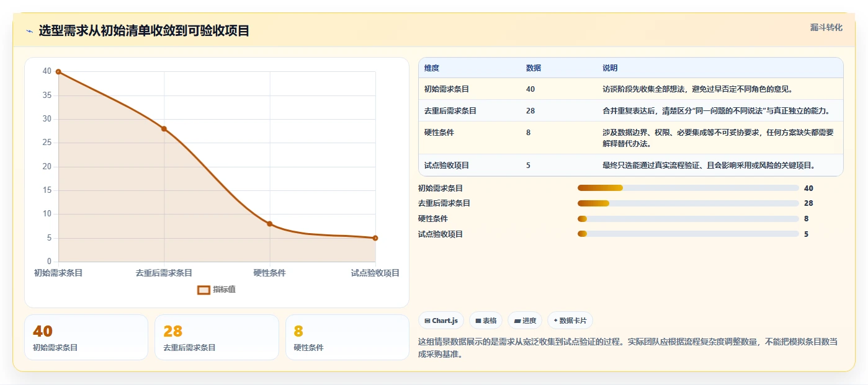Click the x-axis label 硬性条件
The image size is (868, 385).
270,273
